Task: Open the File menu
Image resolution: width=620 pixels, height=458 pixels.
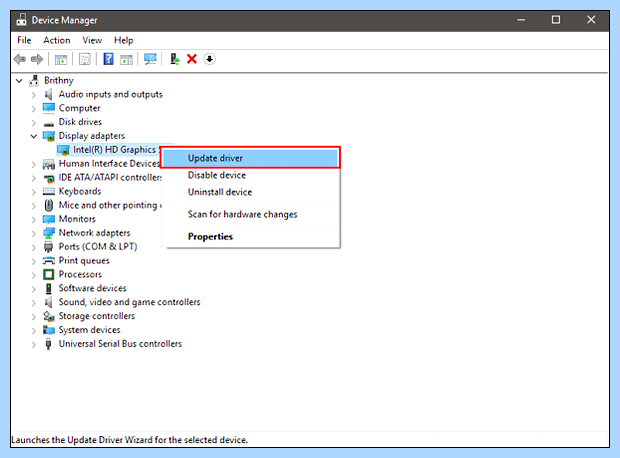Action: pos(24,40)
